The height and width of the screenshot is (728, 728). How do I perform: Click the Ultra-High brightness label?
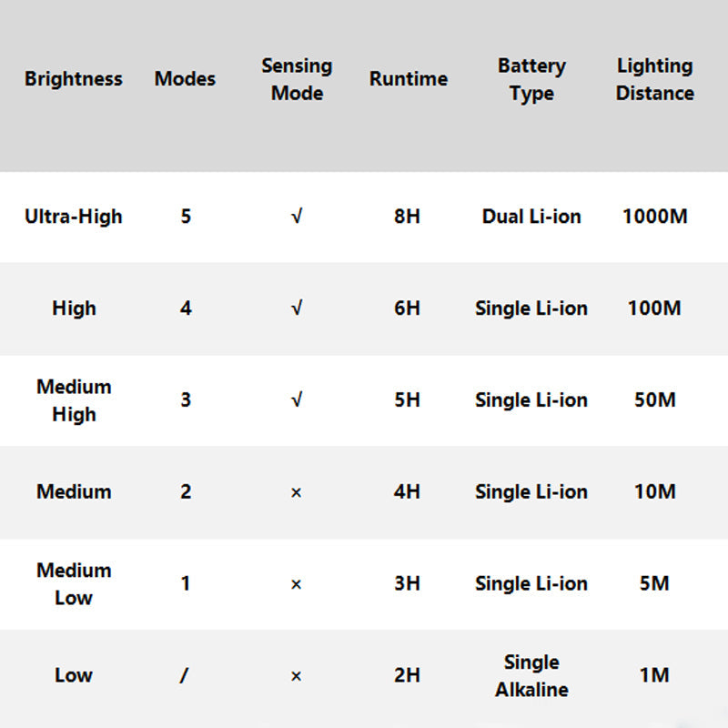73,217
